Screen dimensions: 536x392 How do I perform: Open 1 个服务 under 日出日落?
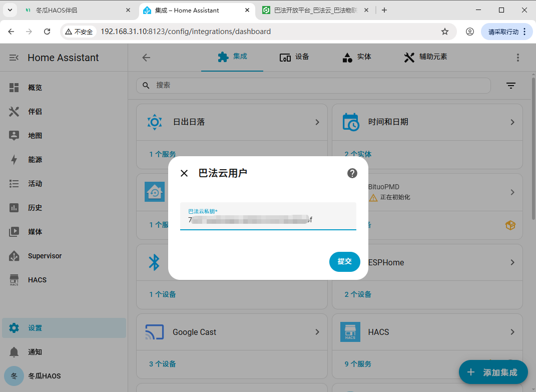click(x=162, y=154)
